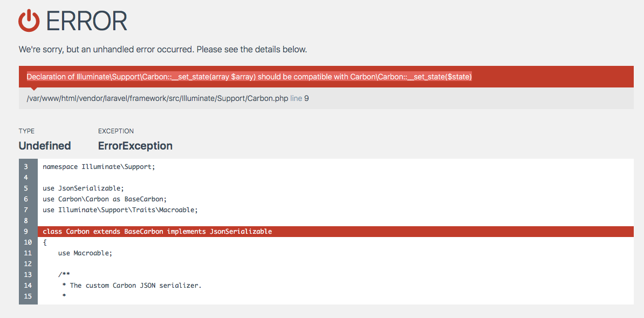Screen dimensions: 644x318
Task: Click the TYPE column header
Action: tap(26, 131)
